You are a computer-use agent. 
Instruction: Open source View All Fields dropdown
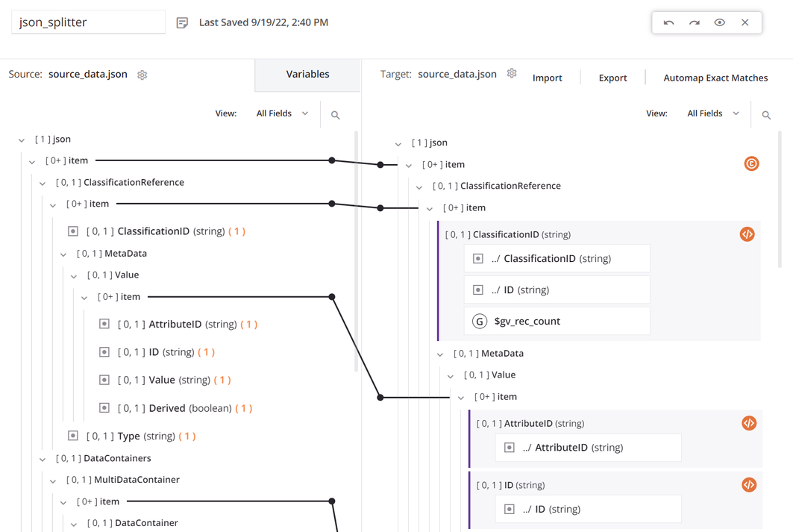tap(282, 113)
